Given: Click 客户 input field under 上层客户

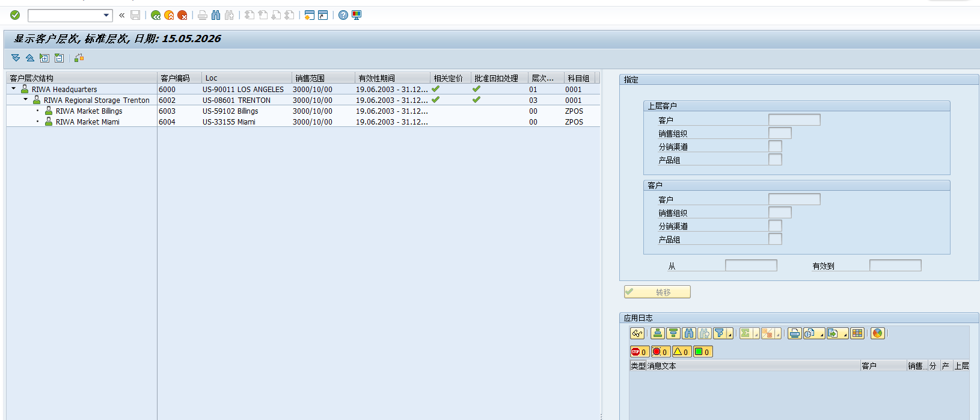Looking at the screenshot, I should (794, 120).
